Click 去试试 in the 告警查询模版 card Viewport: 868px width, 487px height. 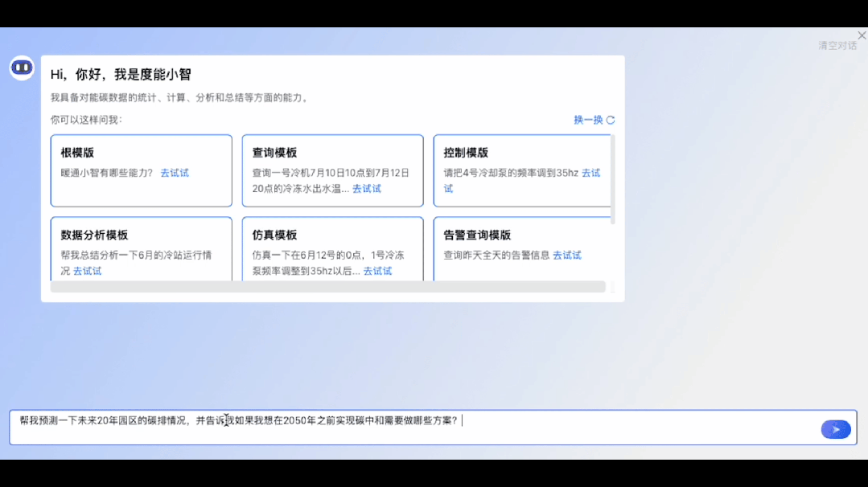[x=567, y=256]
